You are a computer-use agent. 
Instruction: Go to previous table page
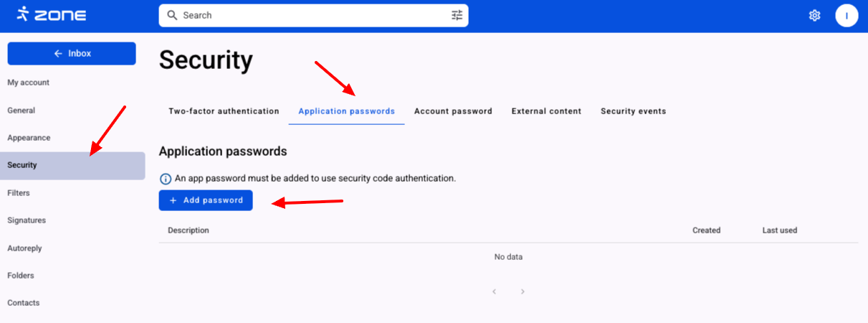coord(494,291)
